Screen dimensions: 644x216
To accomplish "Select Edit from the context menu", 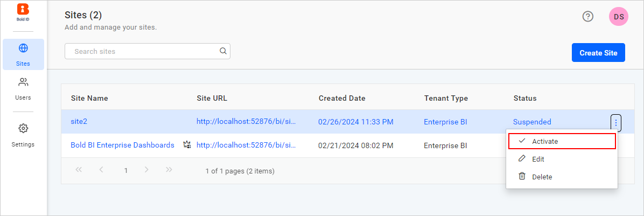I will pyautogui.click(x=538, y=159).
